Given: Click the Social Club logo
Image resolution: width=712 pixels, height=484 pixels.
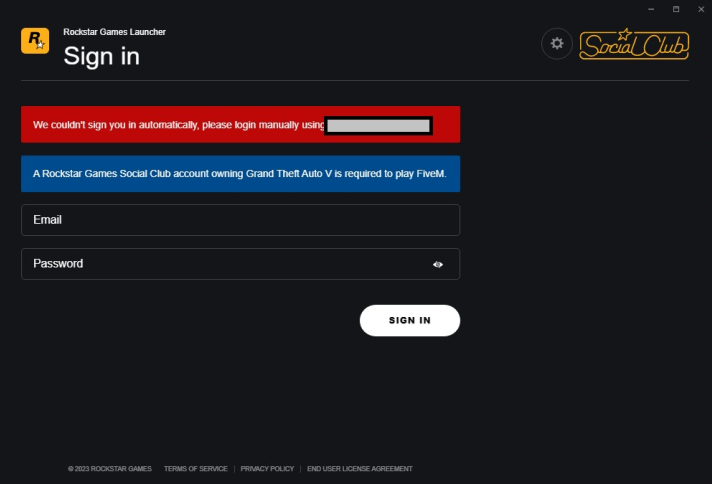Looking at the screenshot, I should click(634, 44).
